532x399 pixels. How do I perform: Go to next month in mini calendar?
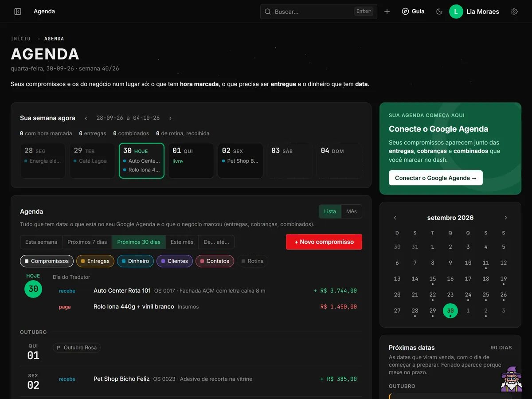tap(506, 218)
